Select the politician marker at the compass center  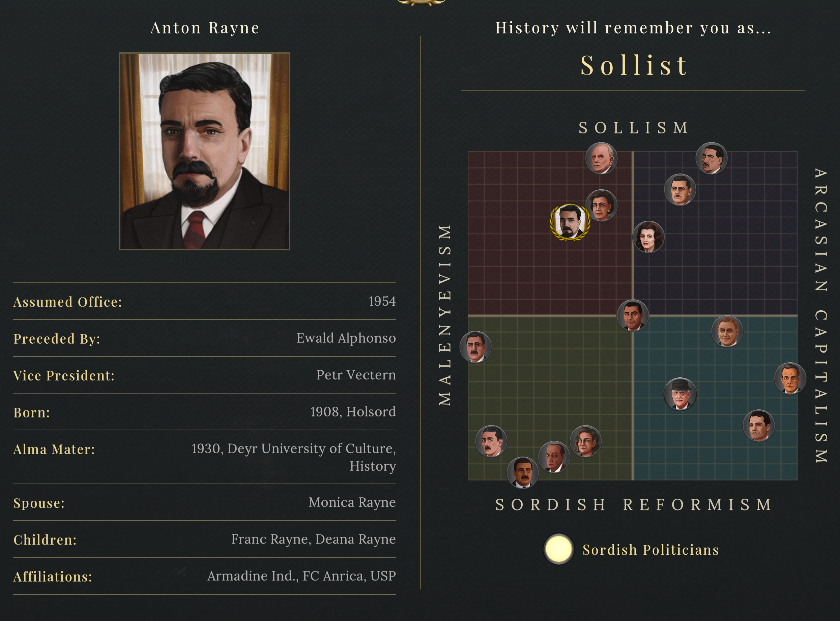point(633,316)
